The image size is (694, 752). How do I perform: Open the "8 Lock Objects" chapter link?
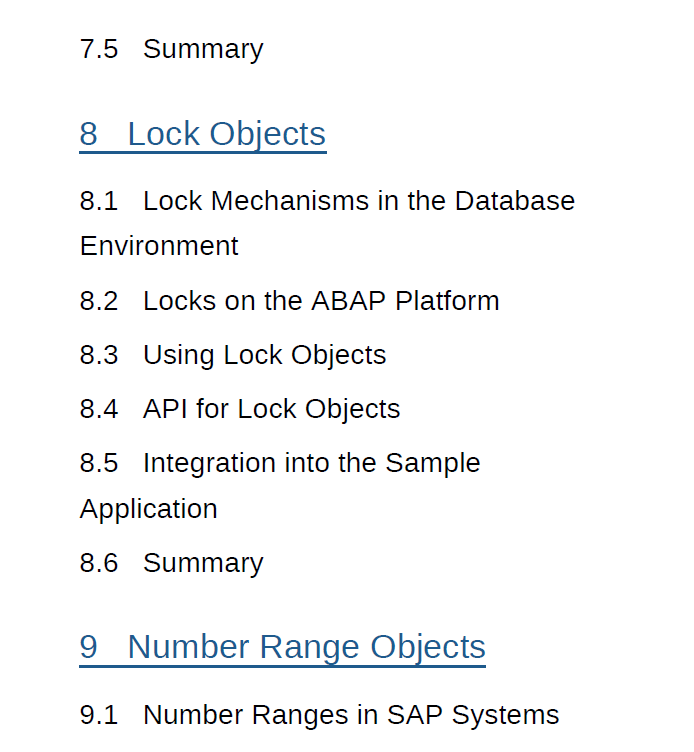tap(203, 134)
